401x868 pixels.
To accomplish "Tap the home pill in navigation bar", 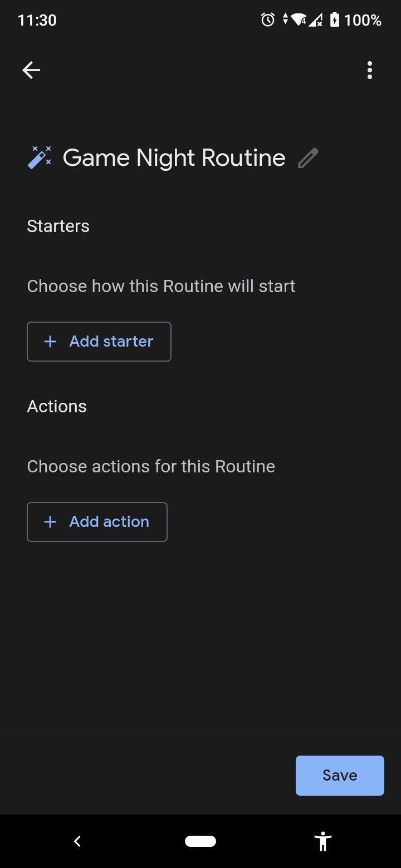I will 200,841.
